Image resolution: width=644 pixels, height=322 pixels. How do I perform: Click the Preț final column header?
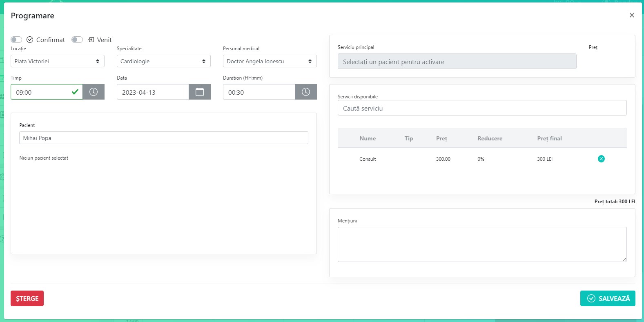coord(549,138)
